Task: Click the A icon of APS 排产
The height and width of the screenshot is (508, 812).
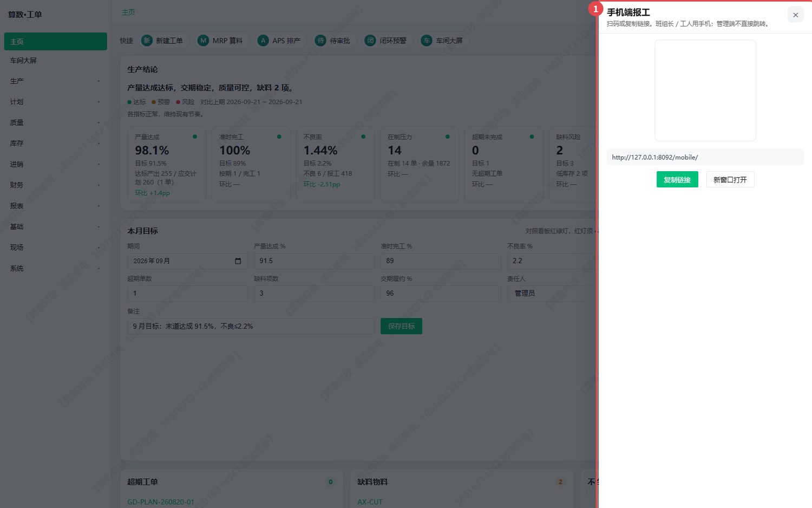Action: (263, 41)
